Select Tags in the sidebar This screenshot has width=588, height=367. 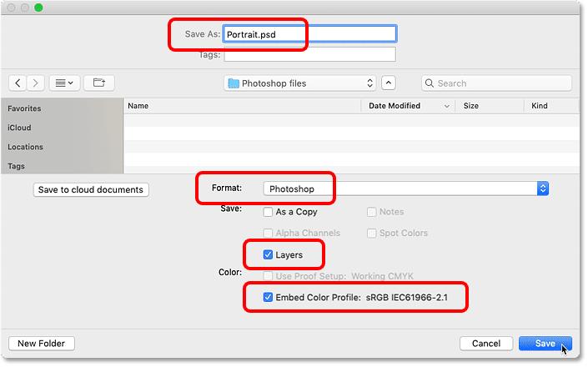pyautogui.click(x=16, y=166)
